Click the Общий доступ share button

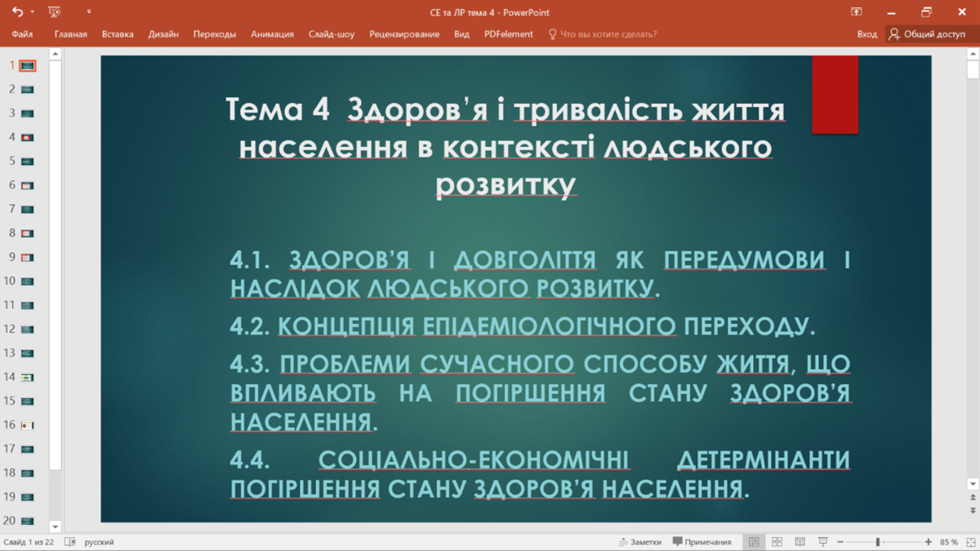[927, 34]
